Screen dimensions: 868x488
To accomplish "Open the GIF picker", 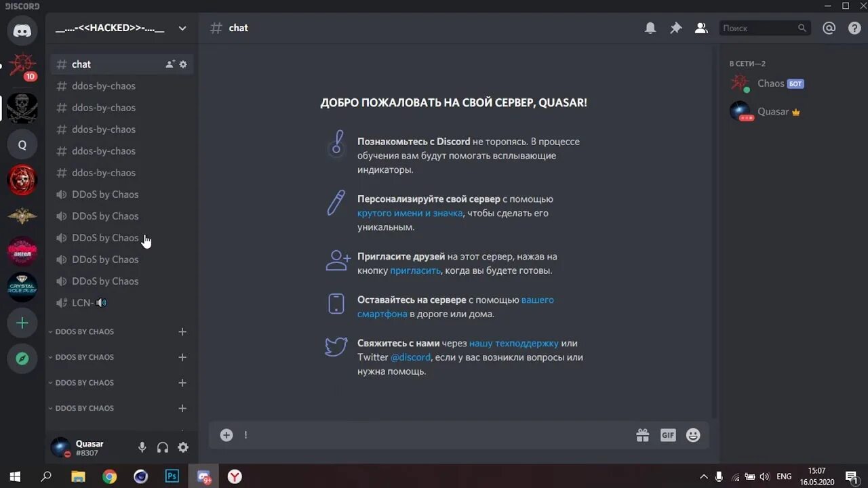I will pyautogui.click(x=668, y=435).
